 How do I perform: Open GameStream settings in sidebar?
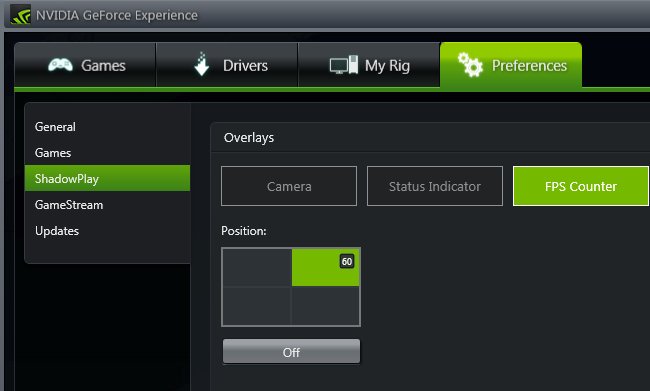[107, 204]
